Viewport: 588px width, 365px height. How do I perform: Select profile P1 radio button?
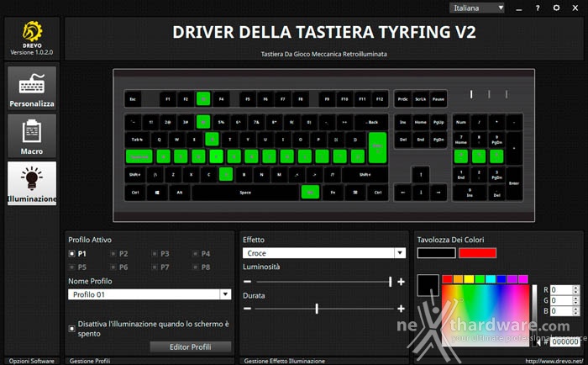(72, 254)
